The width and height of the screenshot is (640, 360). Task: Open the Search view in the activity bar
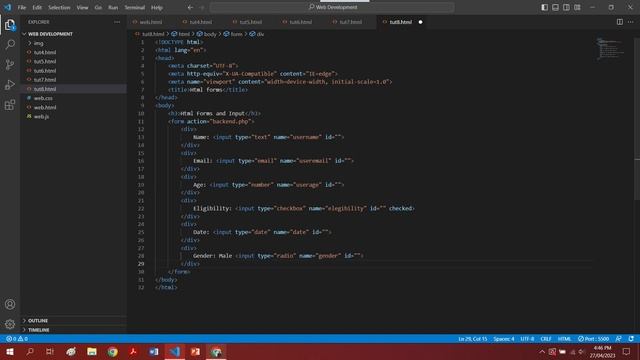pos(10,44)
